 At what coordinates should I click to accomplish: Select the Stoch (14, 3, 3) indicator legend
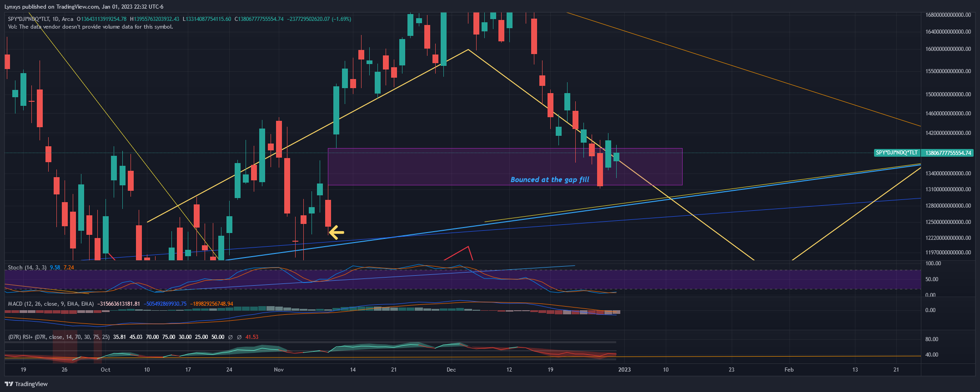[27, 268]
